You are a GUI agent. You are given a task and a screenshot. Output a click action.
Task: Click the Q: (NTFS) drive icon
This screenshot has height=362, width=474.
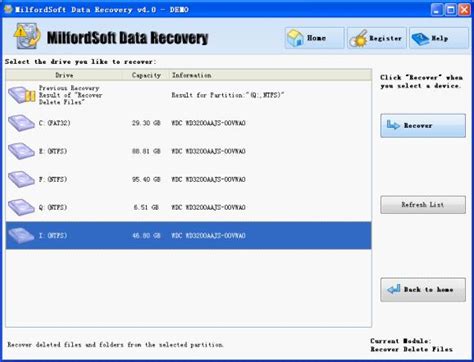pyautogui.click(x=21, y=207)
